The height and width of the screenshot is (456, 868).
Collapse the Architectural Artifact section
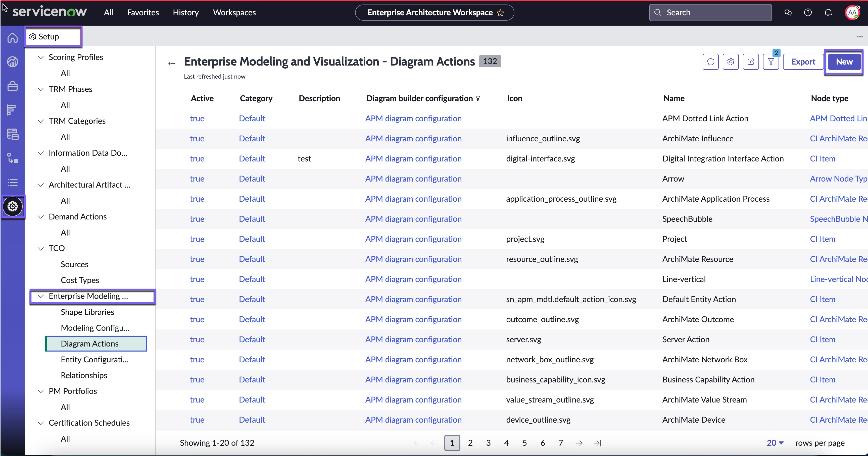click(x=41, y=185)
